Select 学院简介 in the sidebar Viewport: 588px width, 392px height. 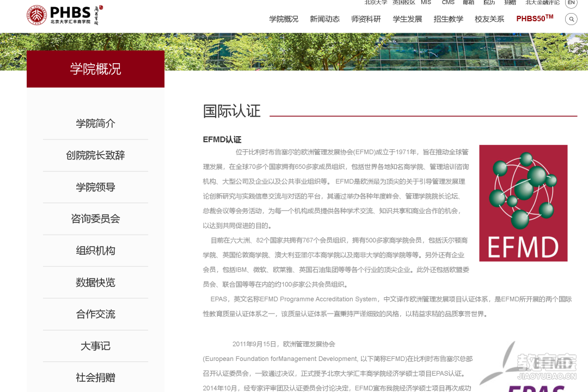[96, 124]
